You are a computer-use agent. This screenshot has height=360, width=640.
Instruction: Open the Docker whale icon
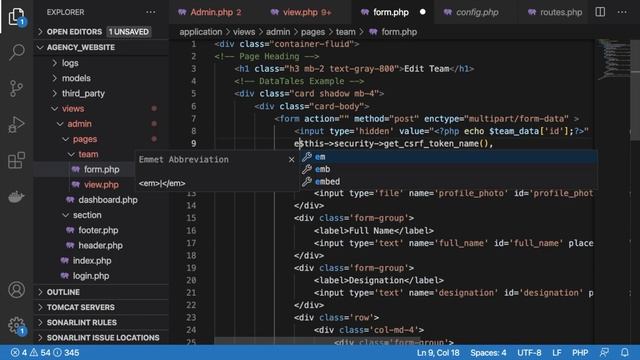click(x=16, y=197)
